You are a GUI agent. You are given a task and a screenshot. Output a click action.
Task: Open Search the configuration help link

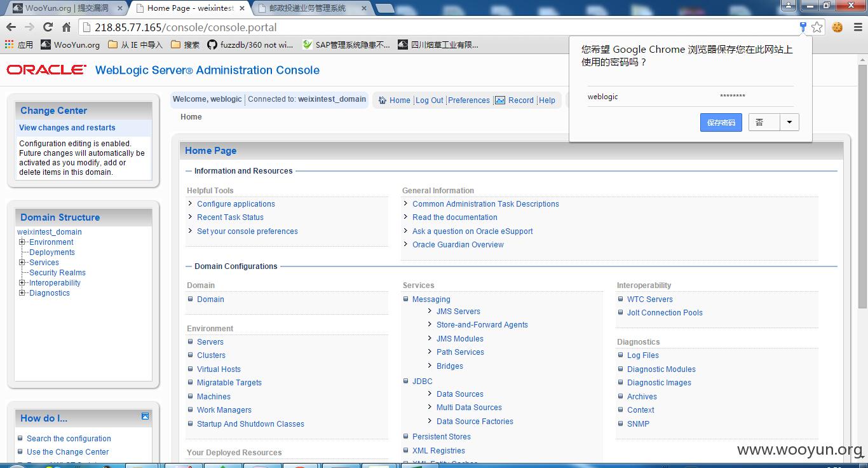coord(69,439)
